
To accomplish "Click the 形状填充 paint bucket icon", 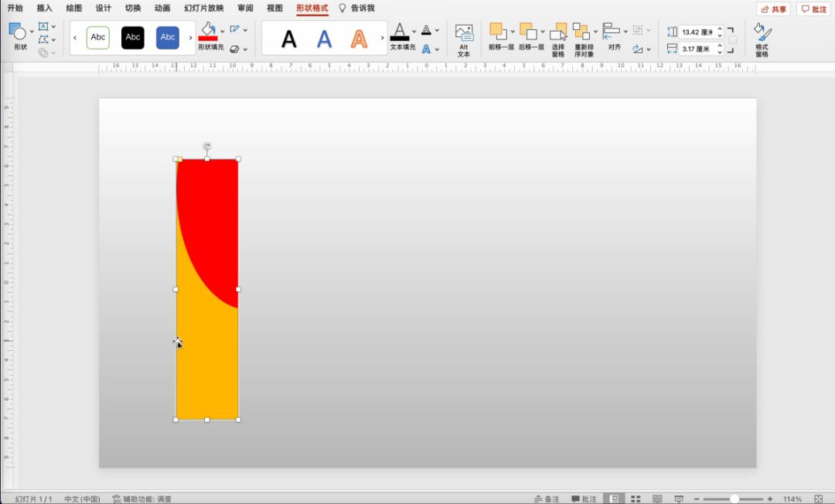I will coord(208,32).
